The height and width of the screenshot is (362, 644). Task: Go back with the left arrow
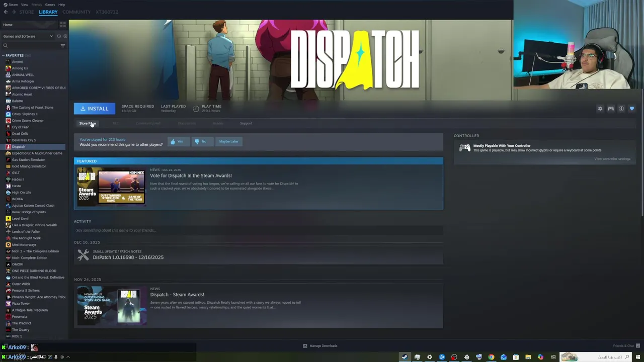[x=6, y=12]
